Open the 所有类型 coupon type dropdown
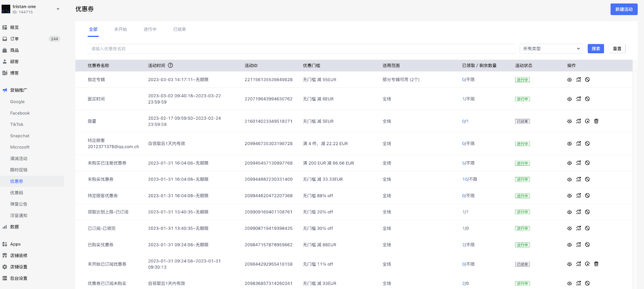The height and width of the screenshot is (289, 644). (x=551, y=49)
